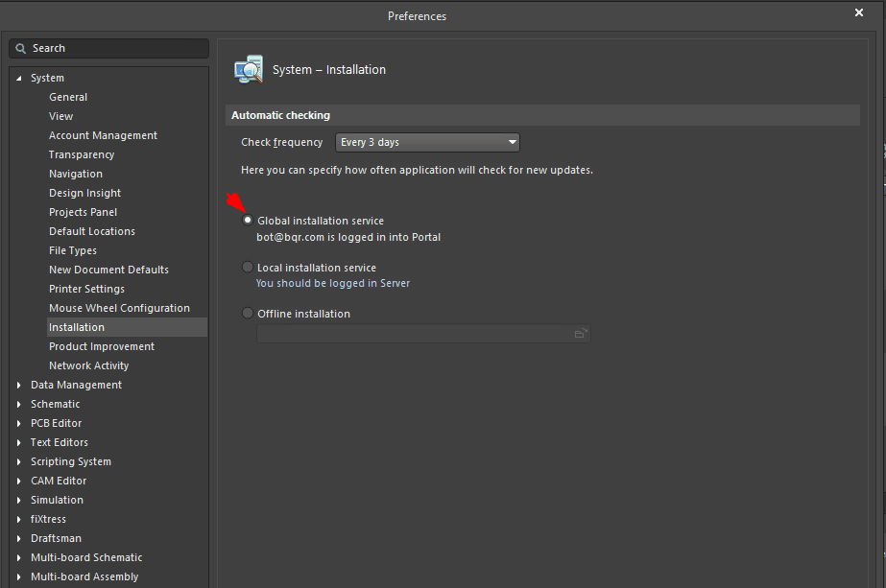Viewport: 886px width, 588px height.
Task: Expand the Data Management category
Action: [18, 386]
